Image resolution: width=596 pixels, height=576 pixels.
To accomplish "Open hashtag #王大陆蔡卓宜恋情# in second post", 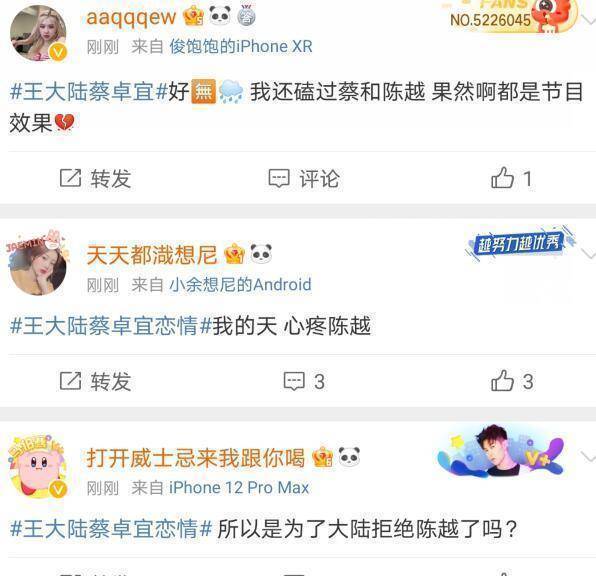I will click(x=111, y=326).
